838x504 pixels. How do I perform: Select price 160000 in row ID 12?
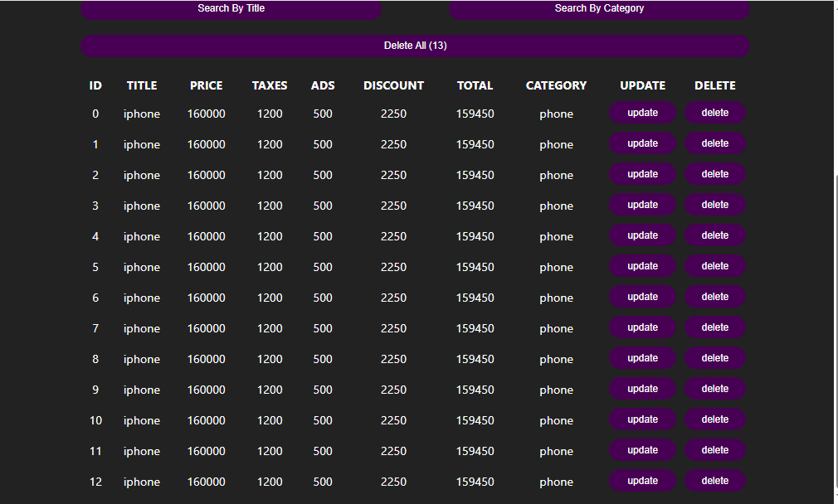click(x=207, y=482)
